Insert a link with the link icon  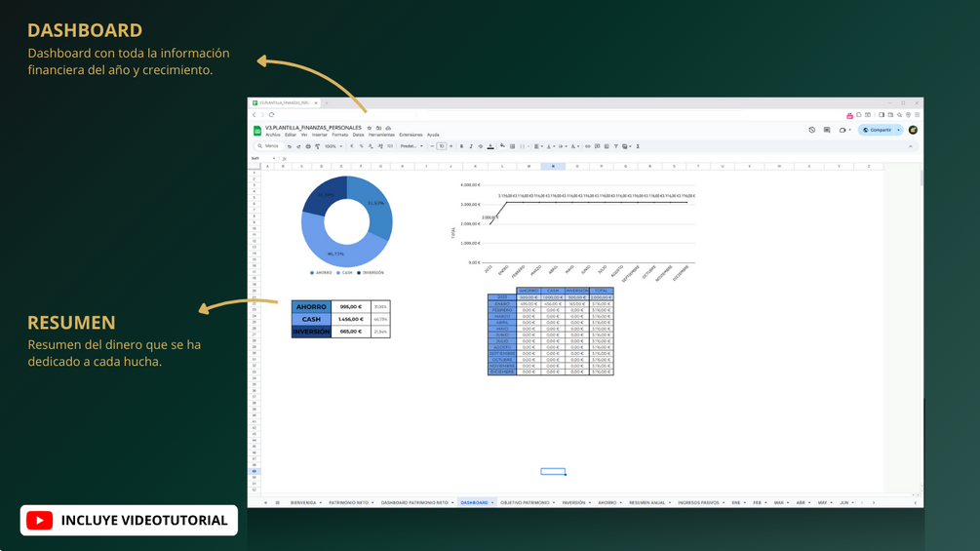point(587,146)
